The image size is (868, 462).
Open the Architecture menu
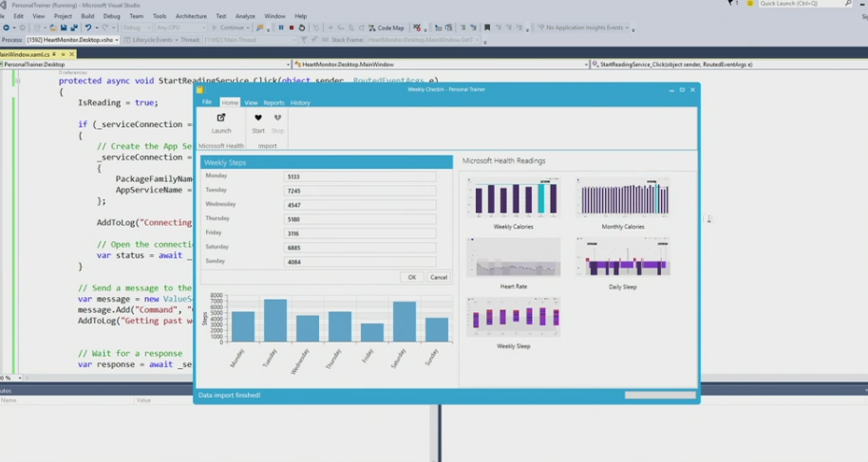191,16
